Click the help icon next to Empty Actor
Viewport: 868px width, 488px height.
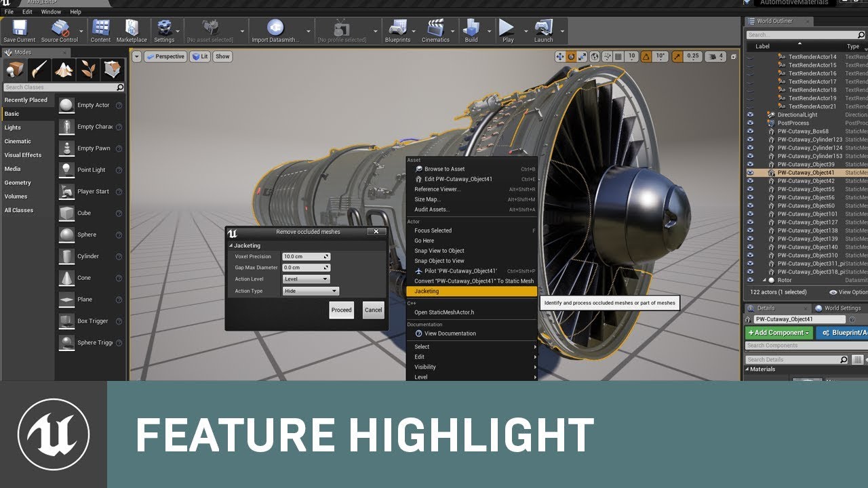[119, 105]
